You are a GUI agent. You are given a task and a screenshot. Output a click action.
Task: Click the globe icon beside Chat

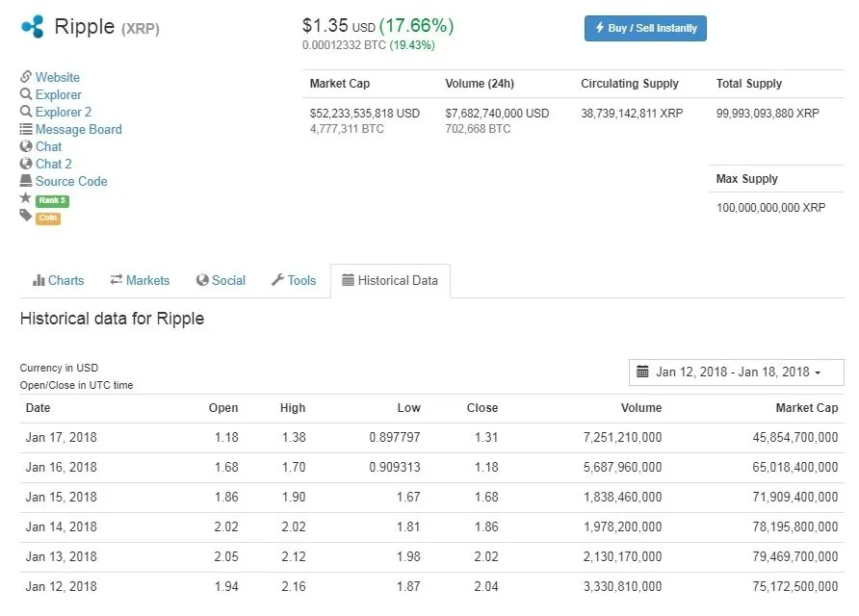(x=25, y=146)
